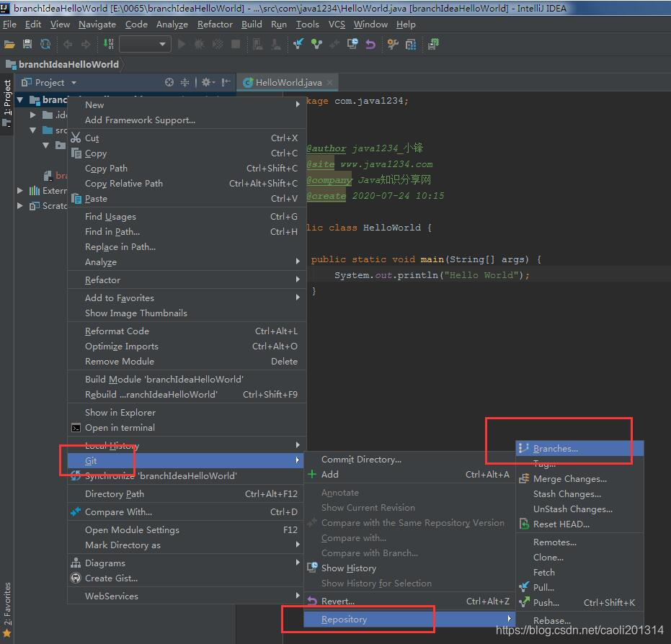Expand the Scratches node
Screen dimensions: 671x644
pyautogui.click(x=19, y=206)
